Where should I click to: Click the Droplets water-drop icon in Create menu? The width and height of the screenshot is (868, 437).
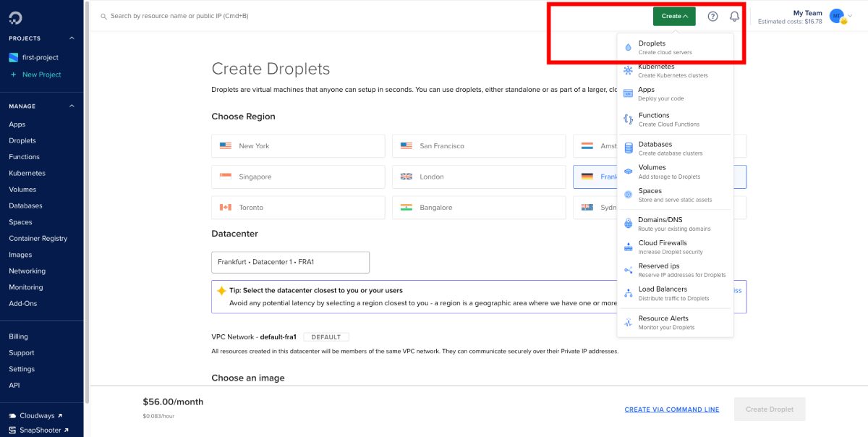pyautogui.click(x=628, y=47)
